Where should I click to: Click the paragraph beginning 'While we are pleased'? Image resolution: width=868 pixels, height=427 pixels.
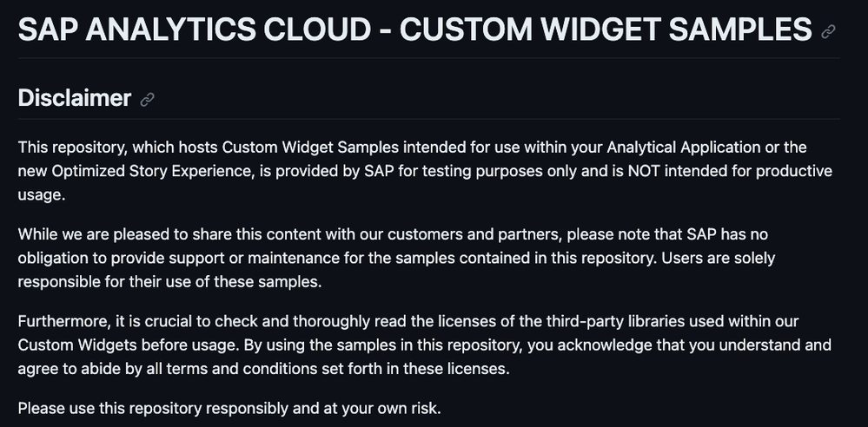pyautogui.click(x=396, y=258)
